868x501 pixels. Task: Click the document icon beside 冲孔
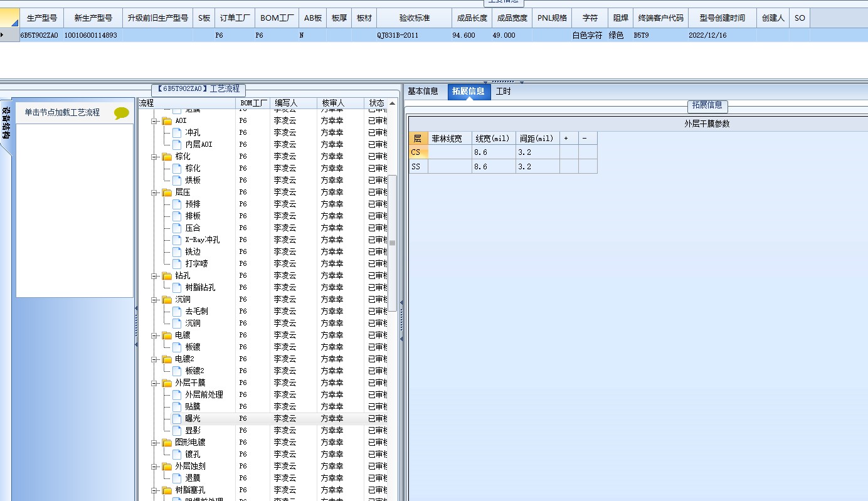click(177, 132)
